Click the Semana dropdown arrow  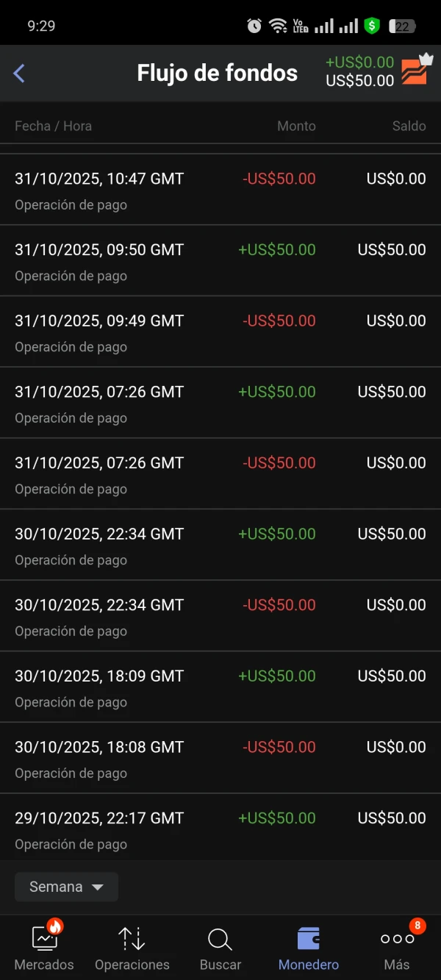click(97, 887)
